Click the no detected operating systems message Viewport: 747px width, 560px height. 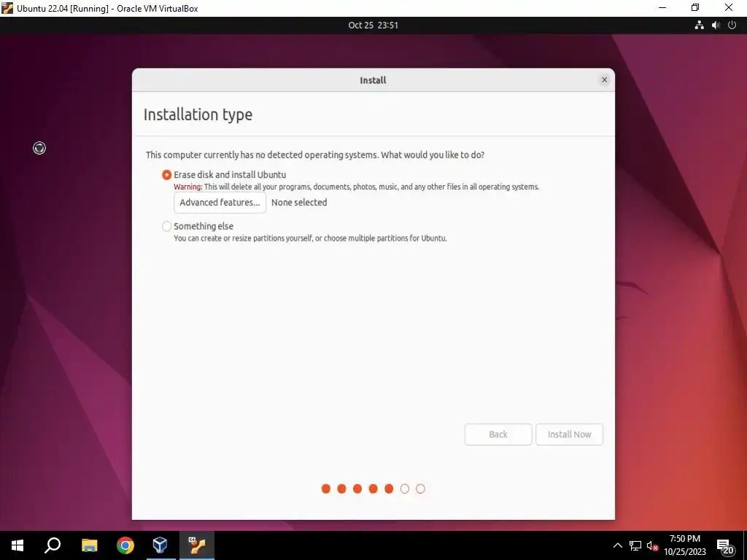point(315,155)
